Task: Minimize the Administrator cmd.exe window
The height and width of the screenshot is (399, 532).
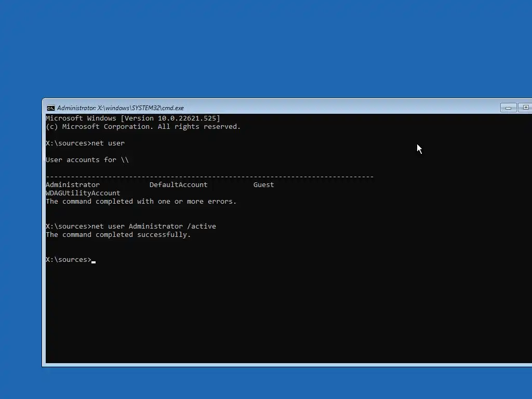Action: [x=508, y=108]
